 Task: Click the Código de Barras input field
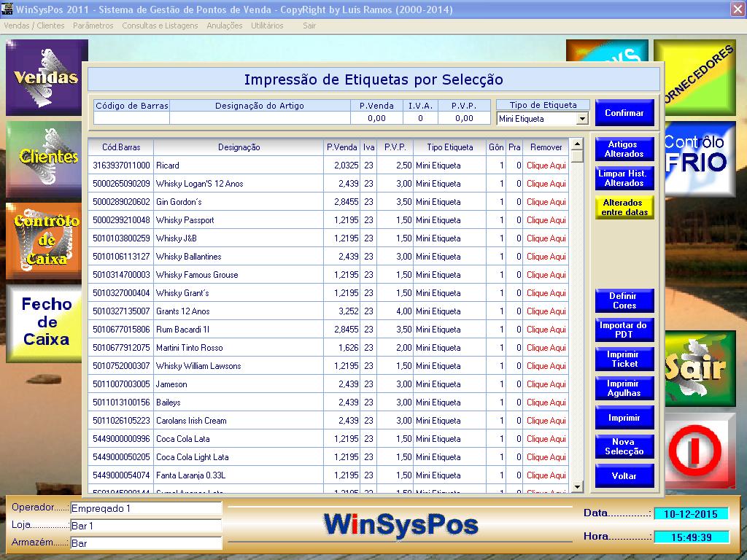coord(131,118)
